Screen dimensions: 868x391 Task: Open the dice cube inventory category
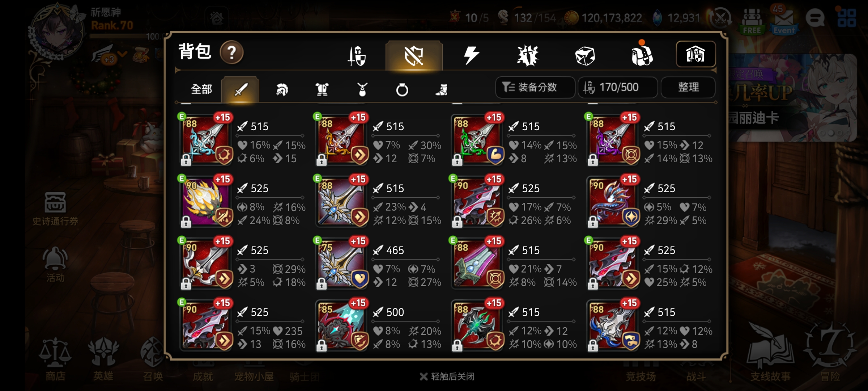tap(585, 56)
